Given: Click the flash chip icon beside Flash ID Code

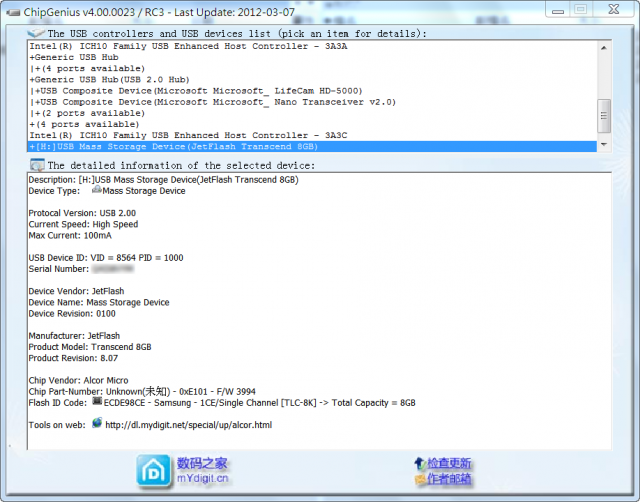Looking at the screenshot, I should [x=97, y=402].
